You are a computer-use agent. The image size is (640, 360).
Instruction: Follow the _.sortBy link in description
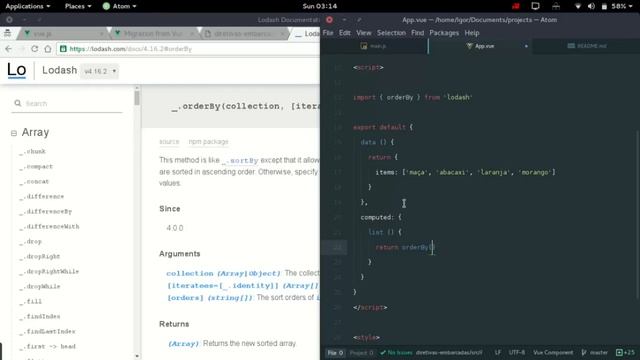[x=240, y=160]
